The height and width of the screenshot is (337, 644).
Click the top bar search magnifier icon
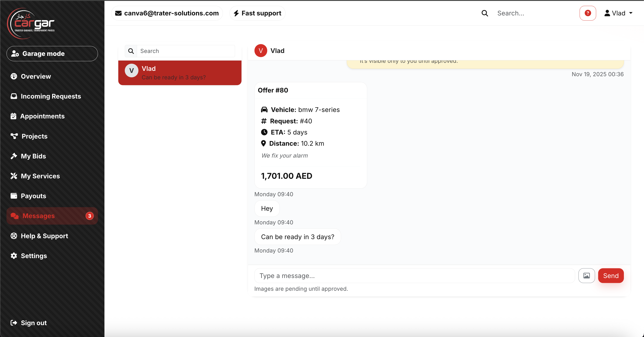(x=485, y=13)
